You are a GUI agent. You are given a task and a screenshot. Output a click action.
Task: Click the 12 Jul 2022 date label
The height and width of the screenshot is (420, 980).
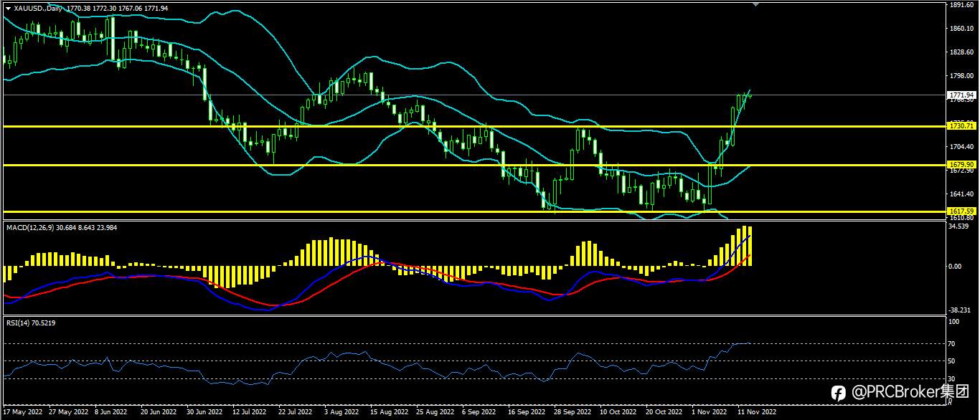[x=250, y=412]
